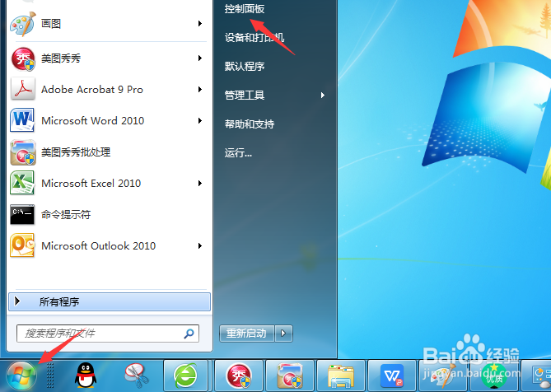Switch to WPS taskbar button
This screenshot has height=392, width=551.
(x=392, y=376)
